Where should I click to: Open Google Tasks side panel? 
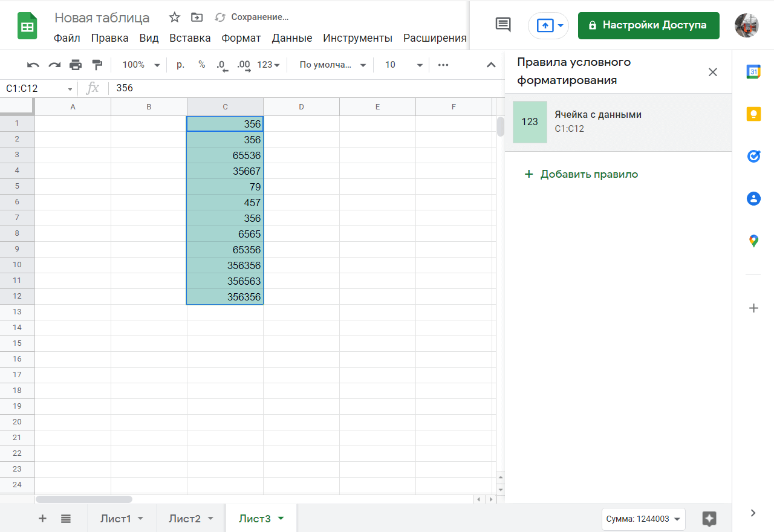coord(753,156)
